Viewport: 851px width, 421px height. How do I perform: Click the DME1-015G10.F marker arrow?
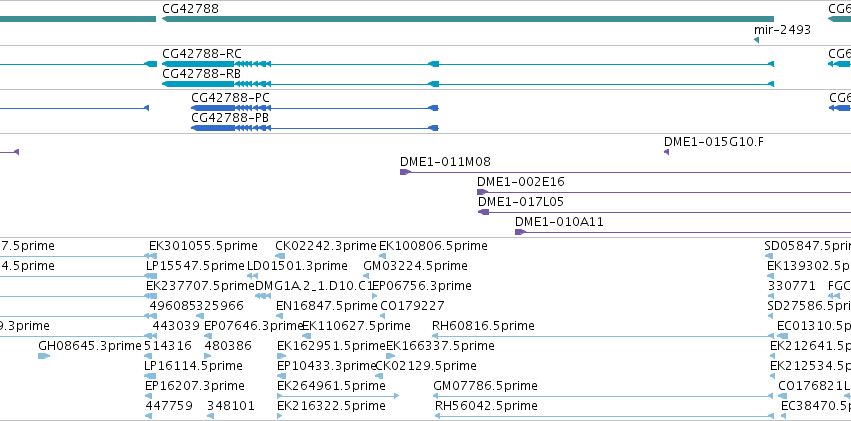666,152
